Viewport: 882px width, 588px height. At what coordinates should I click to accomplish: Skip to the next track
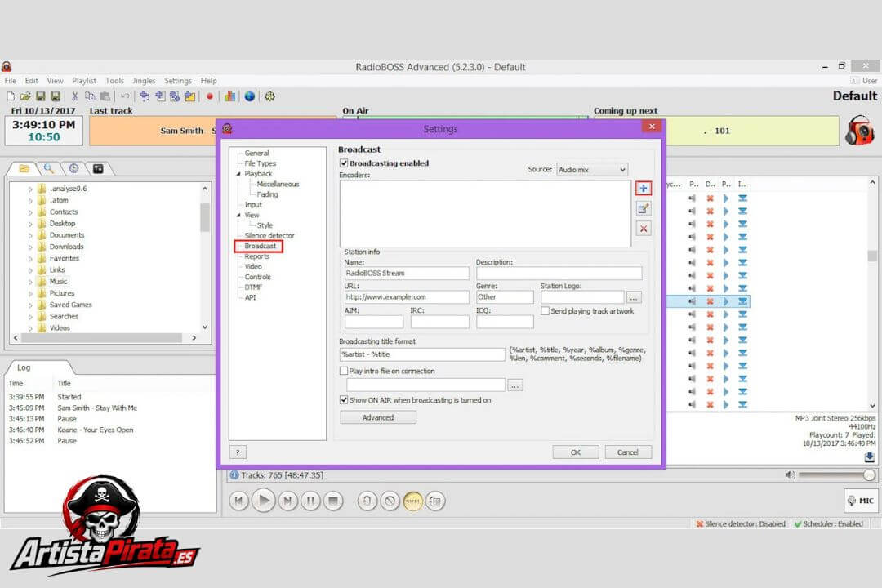(x=287, y=501)
